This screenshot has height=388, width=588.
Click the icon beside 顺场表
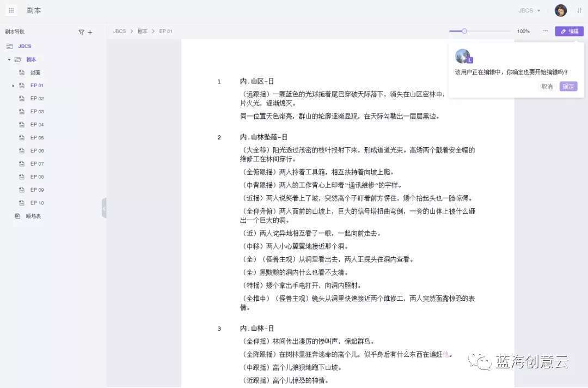17,216
